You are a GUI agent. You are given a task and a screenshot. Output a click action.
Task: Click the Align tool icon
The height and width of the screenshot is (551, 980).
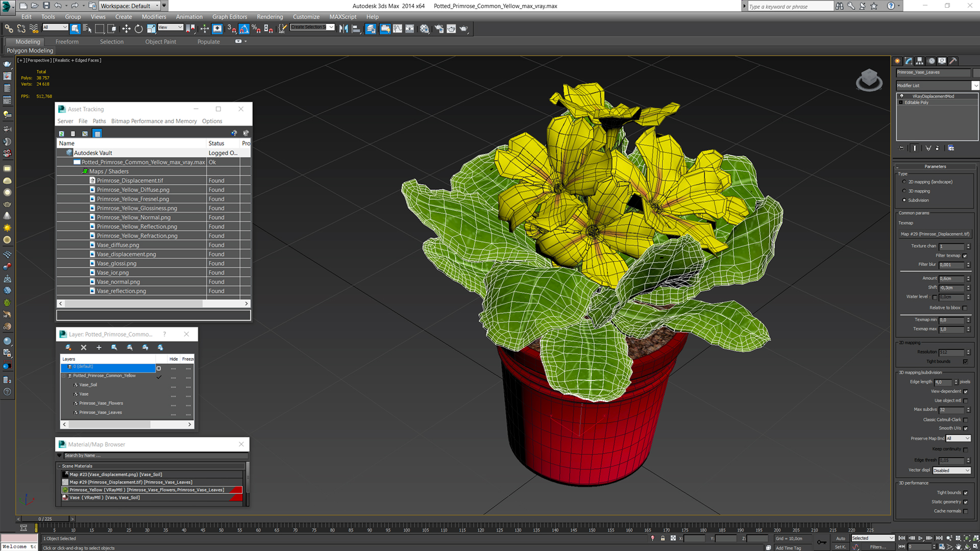[x=356, y=29]
